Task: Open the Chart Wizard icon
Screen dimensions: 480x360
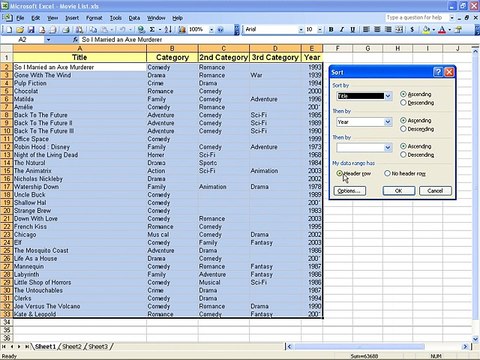Action: [x=182, y=30]
